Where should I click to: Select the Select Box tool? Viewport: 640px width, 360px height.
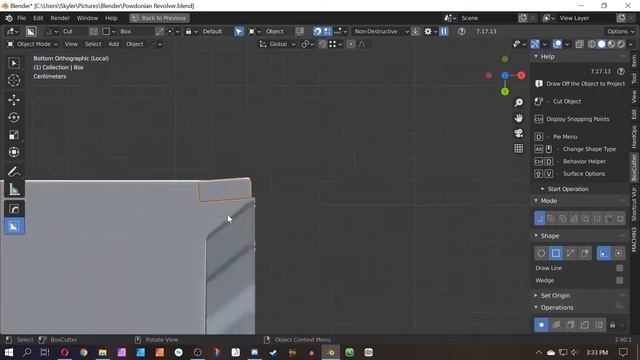[14, 63]
